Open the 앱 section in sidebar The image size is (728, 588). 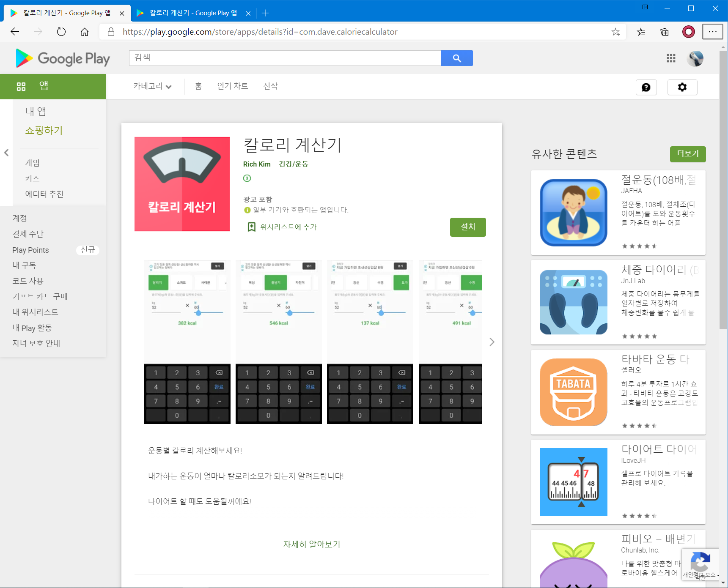(x=53, y=87)
